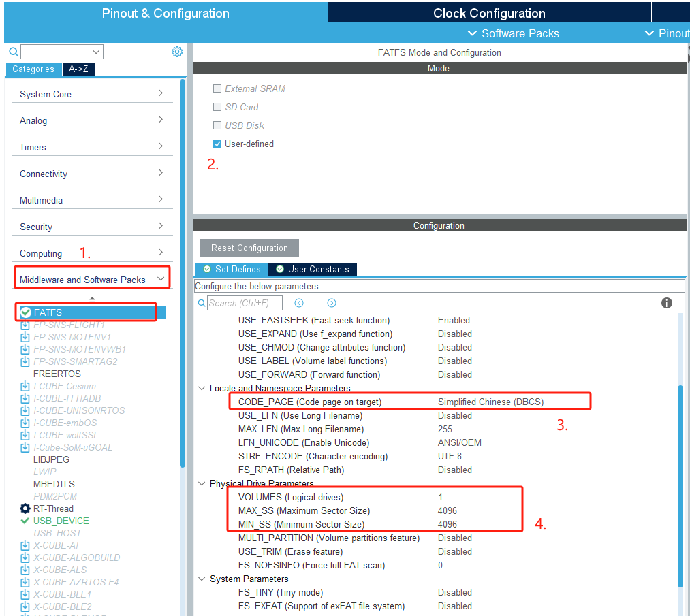The image size is (690, 616).
Task: Click the green check icon beside FATFS
Action: [x=25, y=312]
